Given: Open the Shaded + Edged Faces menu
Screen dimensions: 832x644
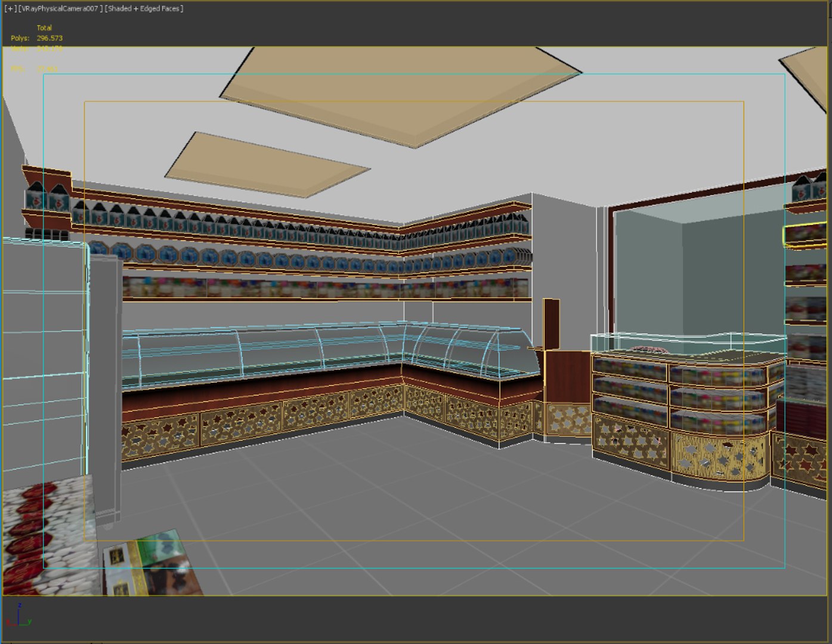Looking at the screenshot, I should 144,9.
